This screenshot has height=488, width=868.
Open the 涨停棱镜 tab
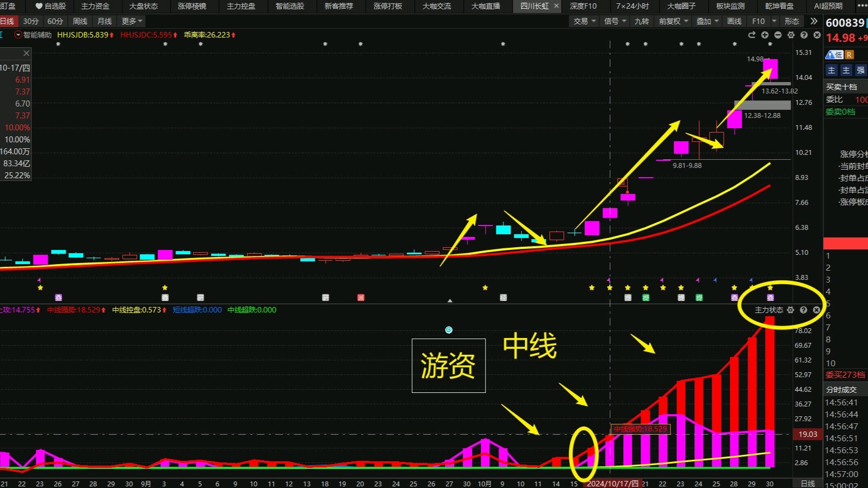click(192, 6)
